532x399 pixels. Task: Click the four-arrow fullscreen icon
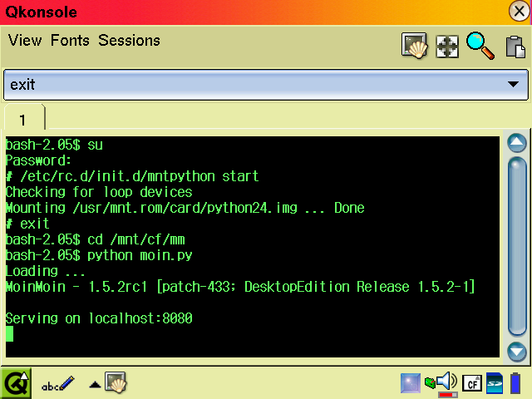[447, 45]
